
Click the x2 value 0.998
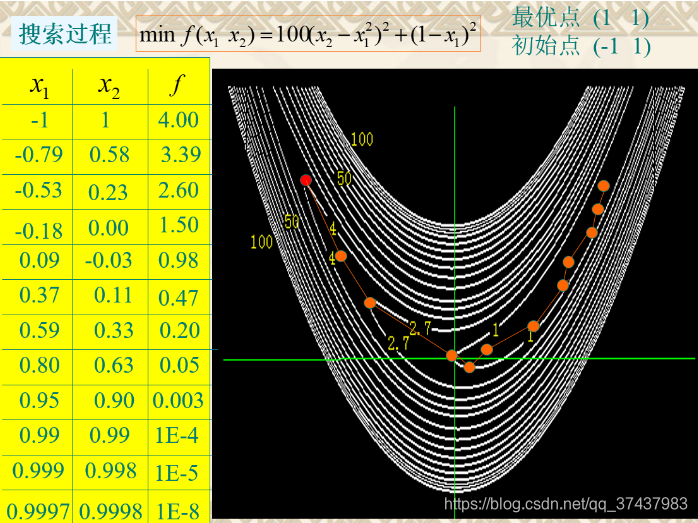pos(110,470)
